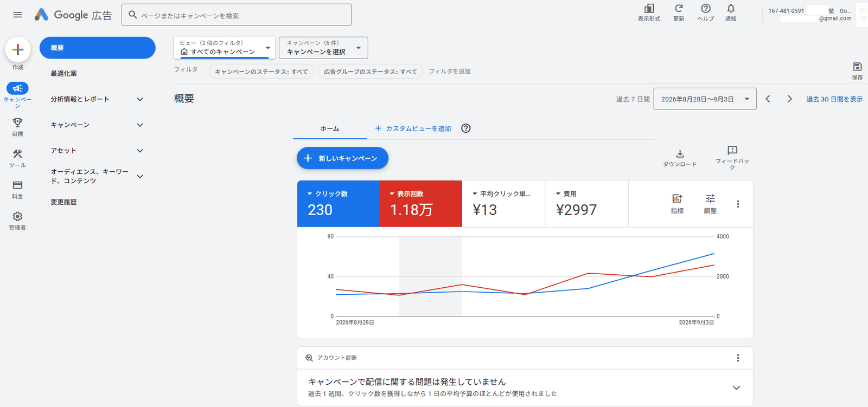This screenshot has height=407, width=868.
Task: Switch to ホーム tab
Action: tap(329, 128)
